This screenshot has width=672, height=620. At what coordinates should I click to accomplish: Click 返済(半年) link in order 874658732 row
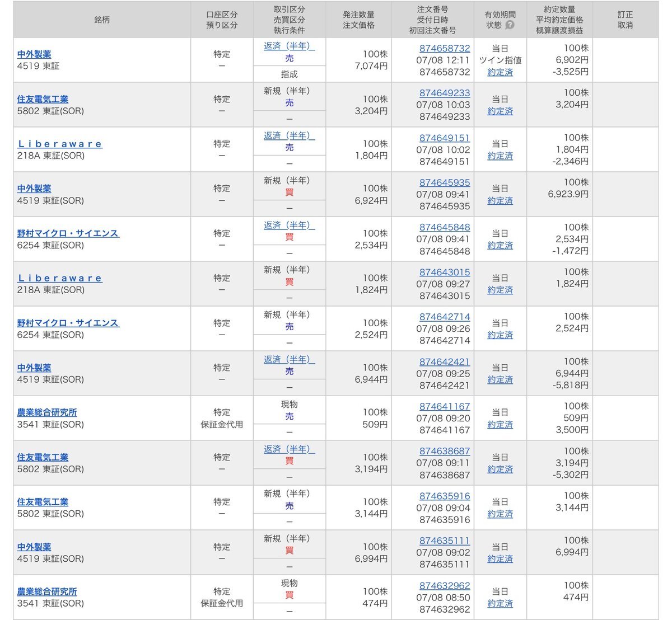[289, 46]
